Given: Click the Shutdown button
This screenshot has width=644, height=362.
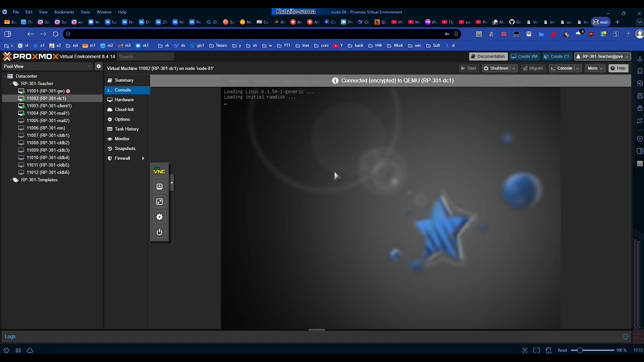Looking at the screenshot, I should [x=496, y=68].
